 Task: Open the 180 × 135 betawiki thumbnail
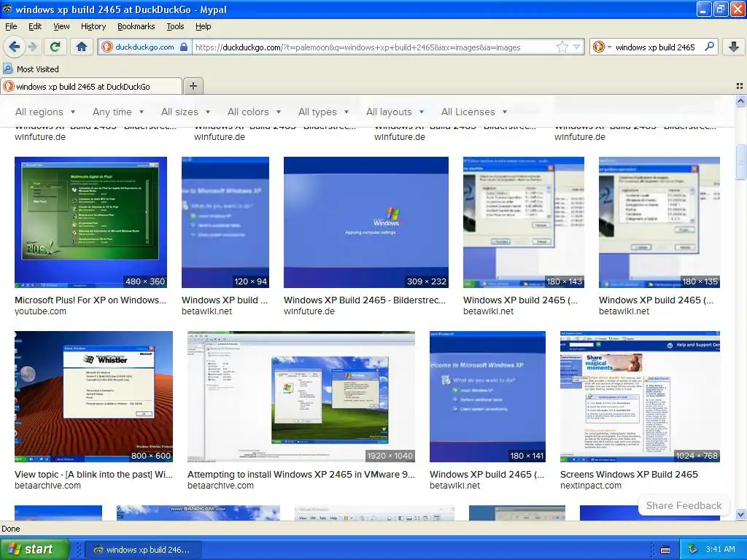tap(659, 222)
